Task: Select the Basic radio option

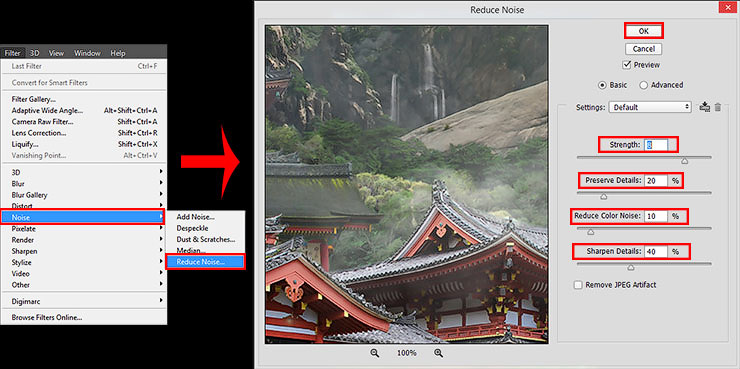Action: (x=602, y=85)
